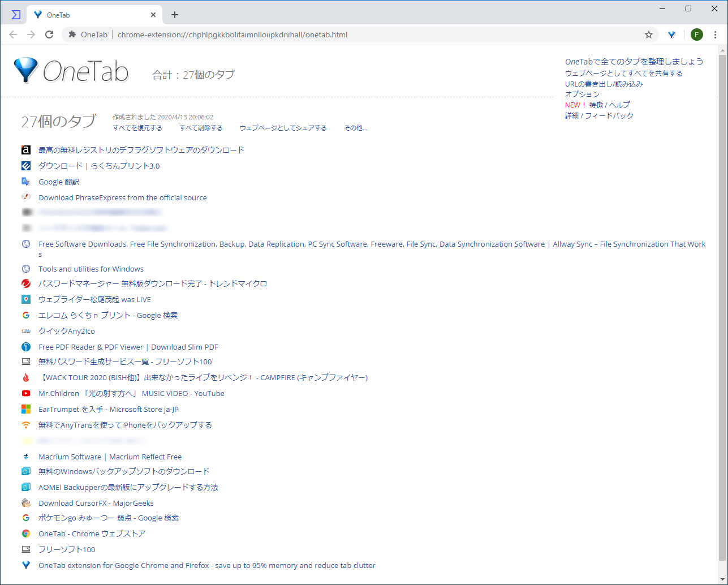Open URLの書き出し/読み込み link

604,84
